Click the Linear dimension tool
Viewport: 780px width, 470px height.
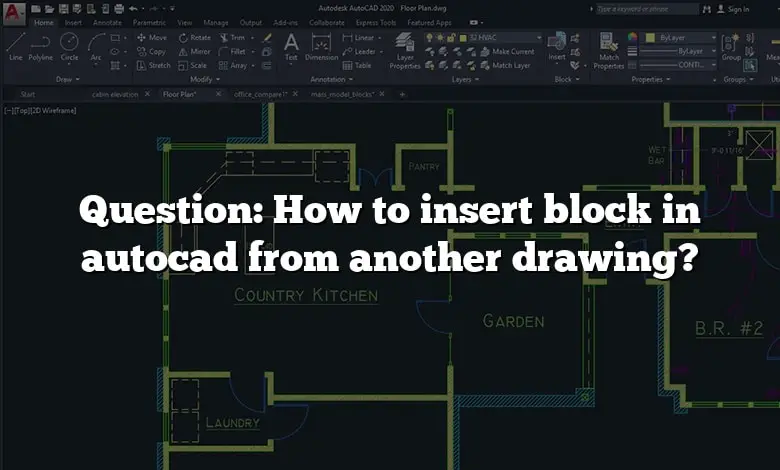[359, 38]
